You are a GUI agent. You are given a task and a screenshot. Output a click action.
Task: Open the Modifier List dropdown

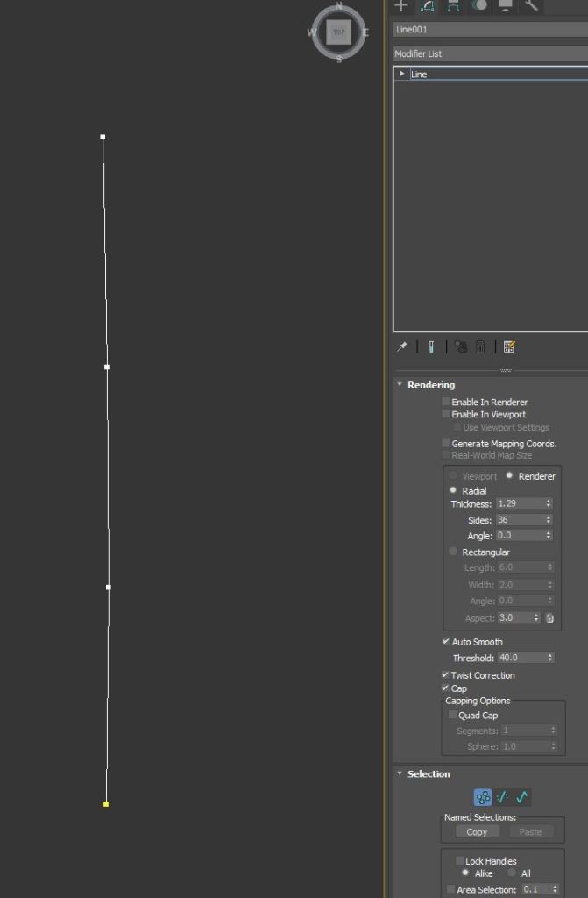click(x=490, y=53)
